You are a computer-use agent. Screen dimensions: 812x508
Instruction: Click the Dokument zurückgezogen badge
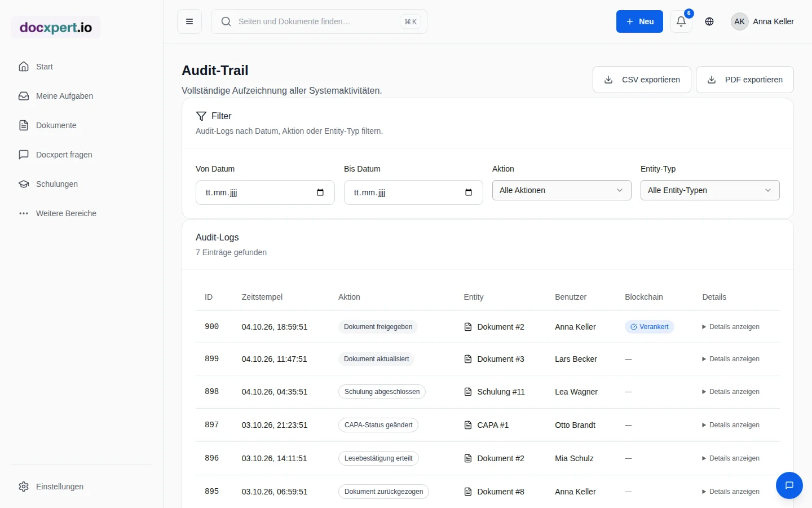[383, 492]
